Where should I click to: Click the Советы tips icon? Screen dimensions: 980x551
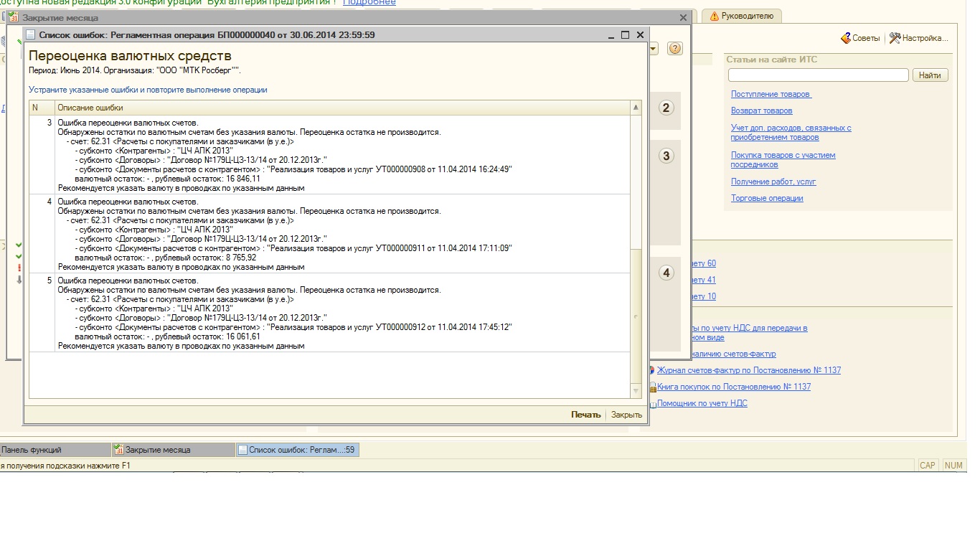846,38
